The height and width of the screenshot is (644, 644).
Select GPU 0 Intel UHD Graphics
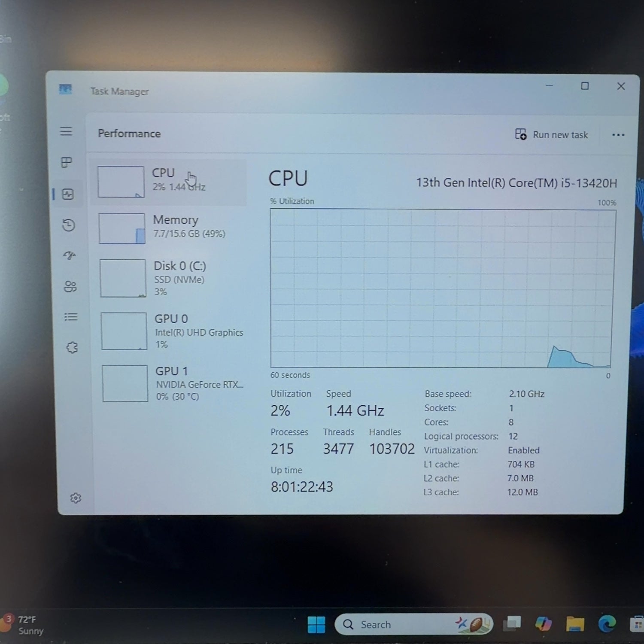pos(172,331)
